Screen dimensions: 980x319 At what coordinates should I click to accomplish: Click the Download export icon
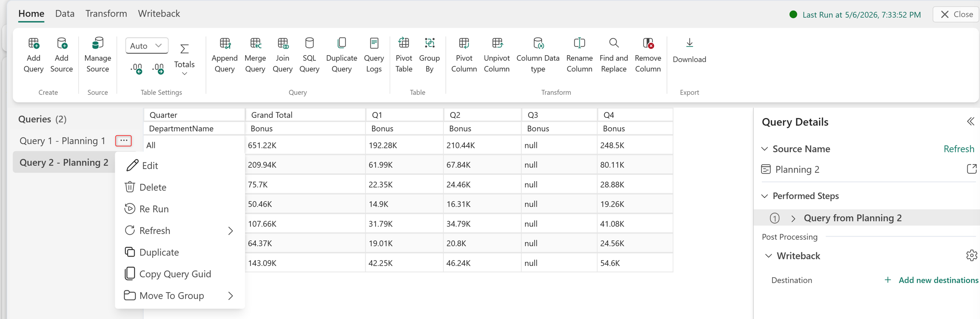[x=689, y=43]
